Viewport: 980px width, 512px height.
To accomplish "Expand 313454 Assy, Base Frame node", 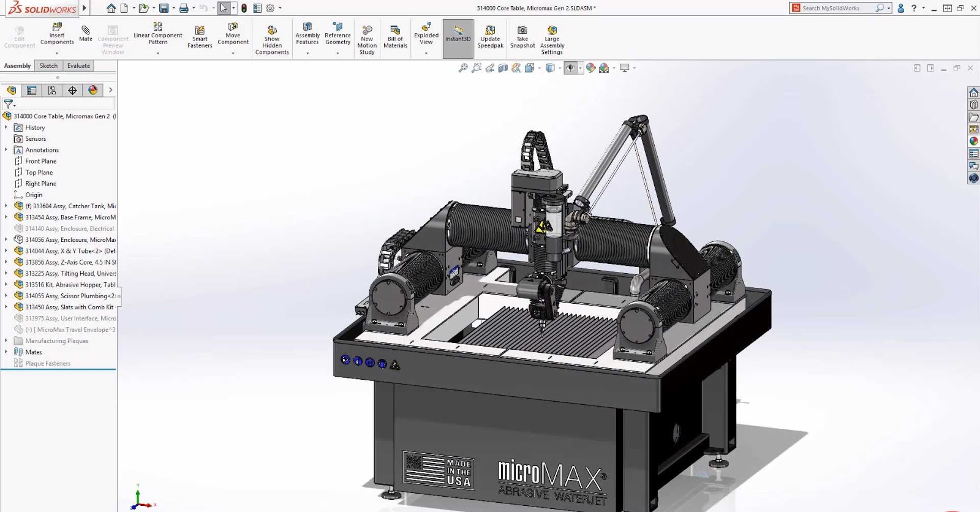I will point(6,217).
